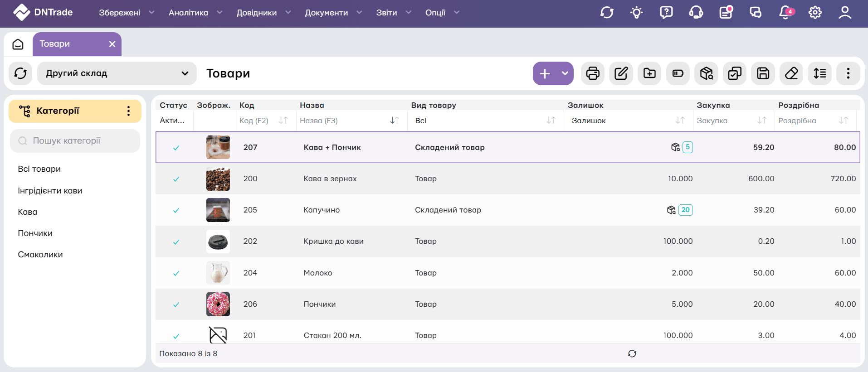This screenshot has height=372, width=868.
Task: Select the Інгрідієнти кави category
Action: click(50, 191)
